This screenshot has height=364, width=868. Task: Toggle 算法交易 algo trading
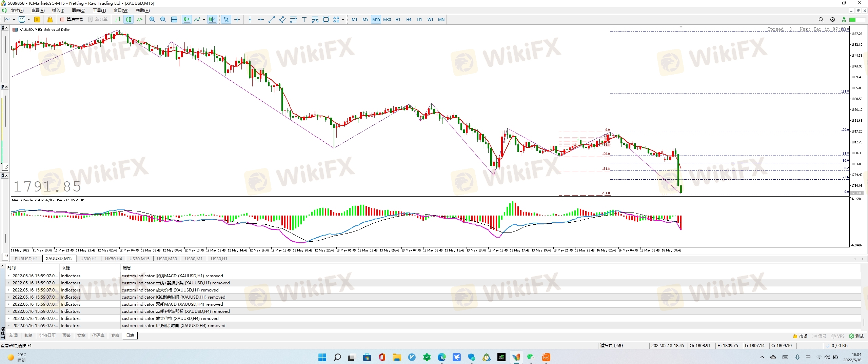coord(72,20)
